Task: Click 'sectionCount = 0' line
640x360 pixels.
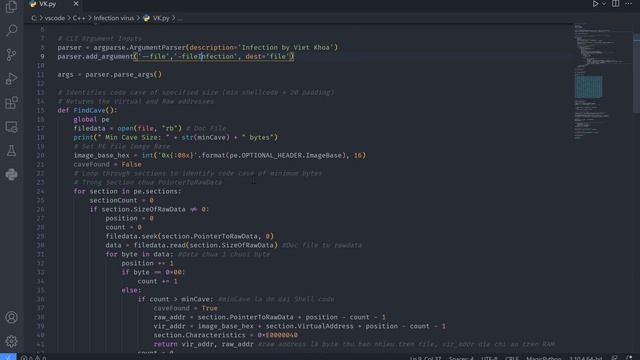Action: pos(122,200)
